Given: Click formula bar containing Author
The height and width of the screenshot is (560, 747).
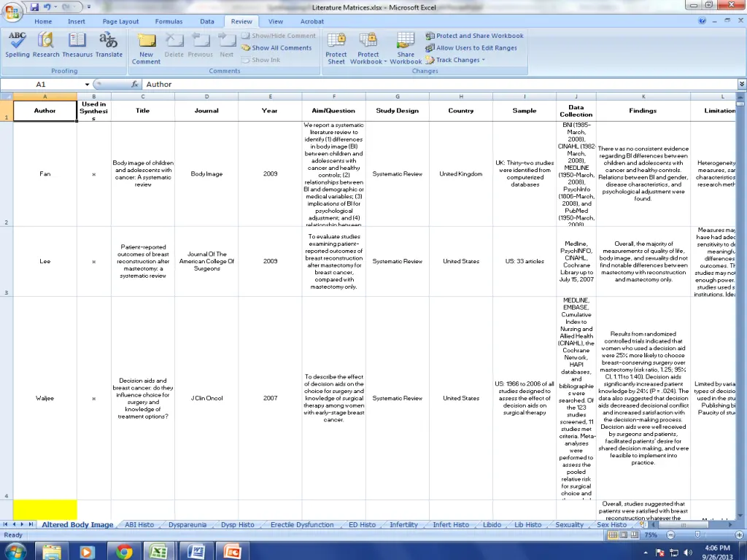Looking at the screenshot, I should [x=438, y=85].
